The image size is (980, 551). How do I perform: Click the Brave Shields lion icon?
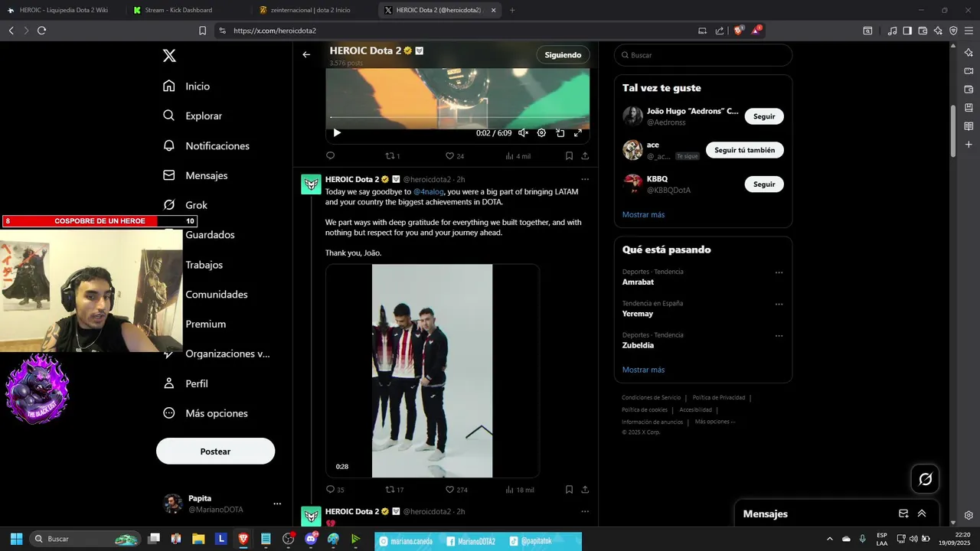(739, 31)
